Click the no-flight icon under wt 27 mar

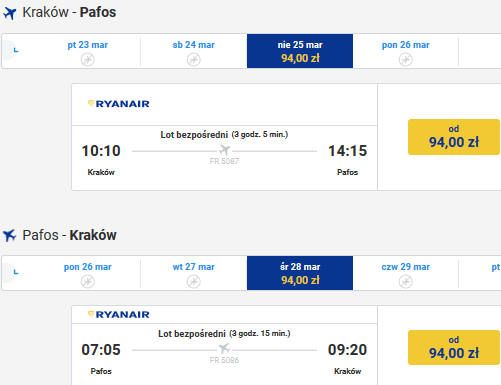pyautogui.click(x=194, y=282)
